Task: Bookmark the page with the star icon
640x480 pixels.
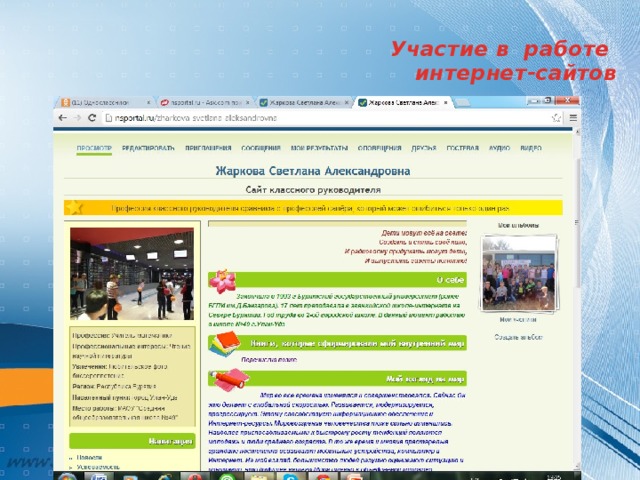Action: pos(556,118)
